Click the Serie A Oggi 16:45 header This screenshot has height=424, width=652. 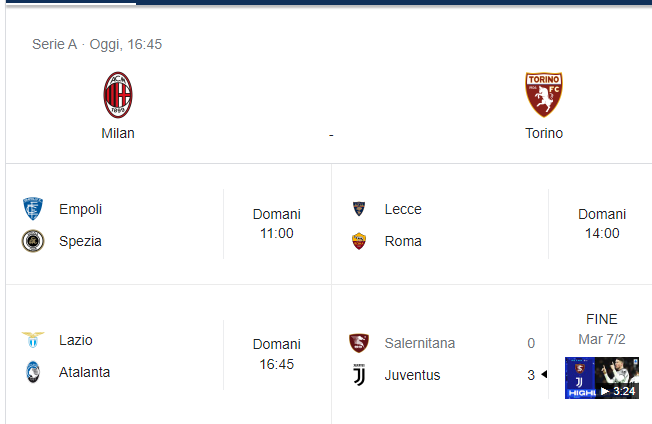tap(97, 44)
